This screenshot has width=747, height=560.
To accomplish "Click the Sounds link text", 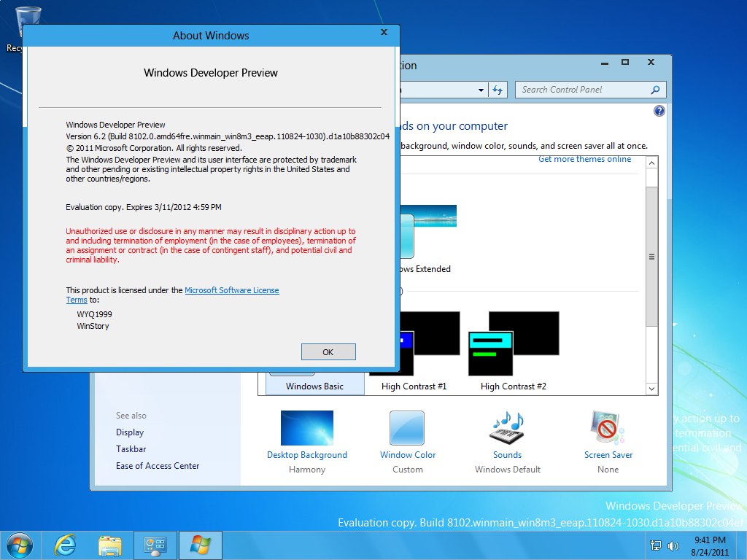I will click(508, 455).
